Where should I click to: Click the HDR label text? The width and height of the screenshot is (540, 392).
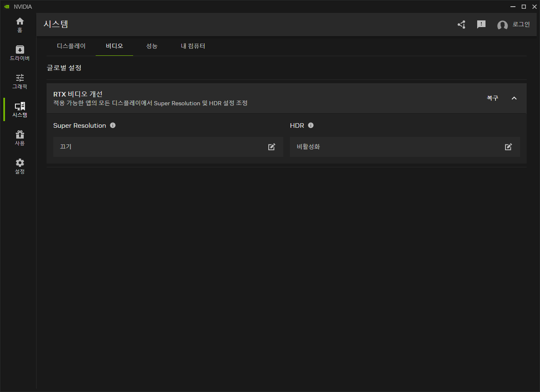tap(297, 126)
